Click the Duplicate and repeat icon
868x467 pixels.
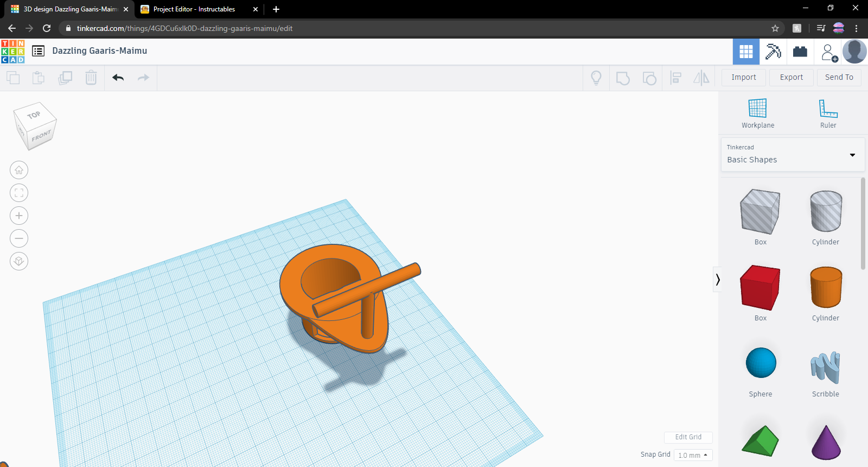click(x=65, y=78)
